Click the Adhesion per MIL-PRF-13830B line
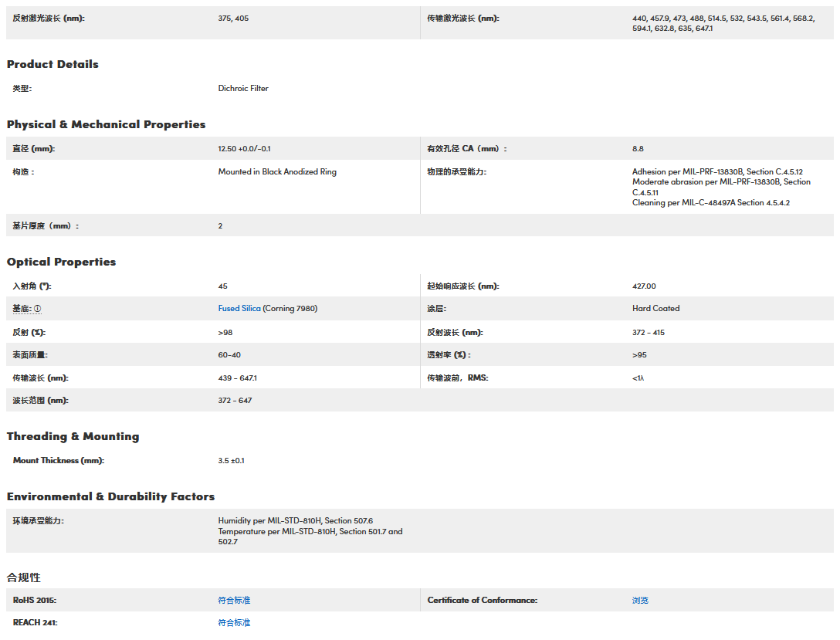The image size is (840, 640). (x=717, y=172)
